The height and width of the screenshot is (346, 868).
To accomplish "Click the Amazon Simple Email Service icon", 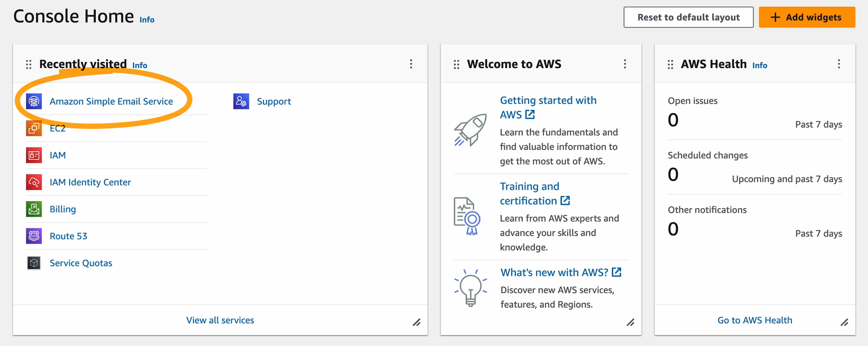I will [34, 101].
